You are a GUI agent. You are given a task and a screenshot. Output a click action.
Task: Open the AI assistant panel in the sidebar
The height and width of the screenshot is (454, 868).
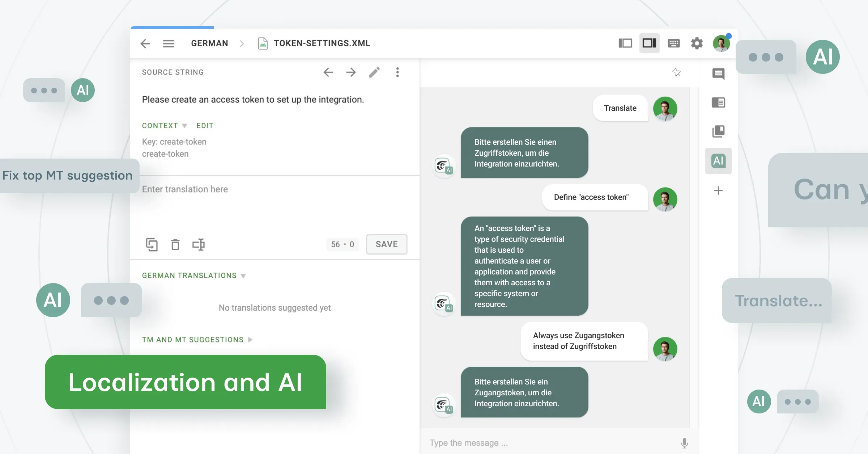coord(718,161)
